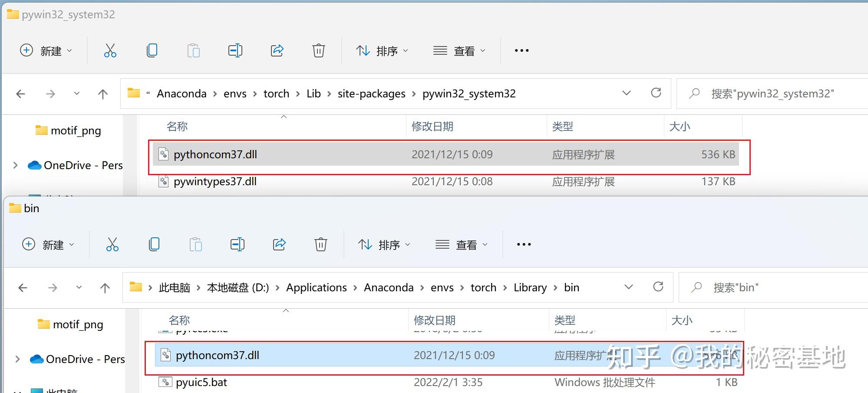The width and height of the screenshot is (868, 393).
Task: Navigate up one folder in bin window
Action: coord(105,287)
